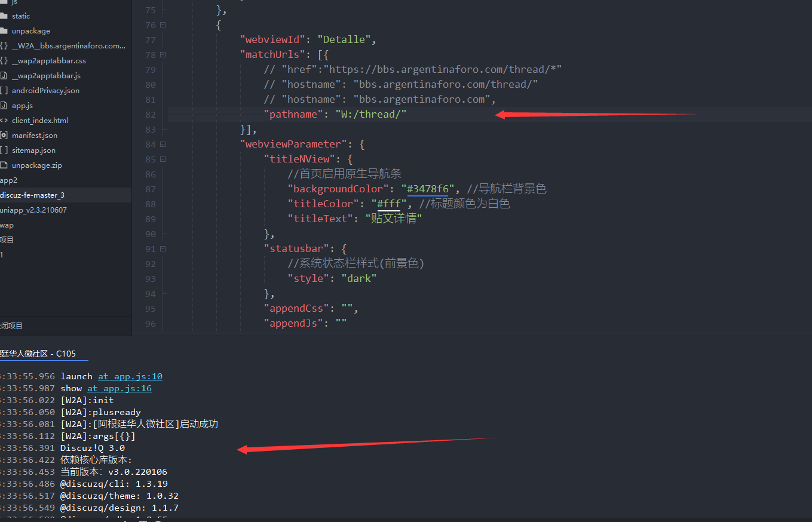Fold the titleNView block at line 85
The width and height of the screenshot is (812, 522).
(163, 159)
